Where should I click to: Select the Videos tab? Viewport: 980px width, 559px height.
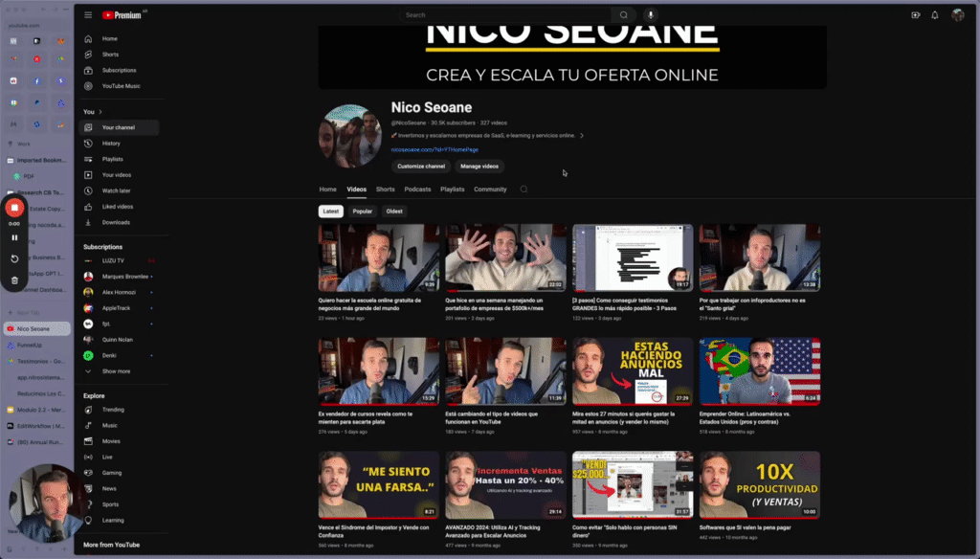click(x=356, y=190)
